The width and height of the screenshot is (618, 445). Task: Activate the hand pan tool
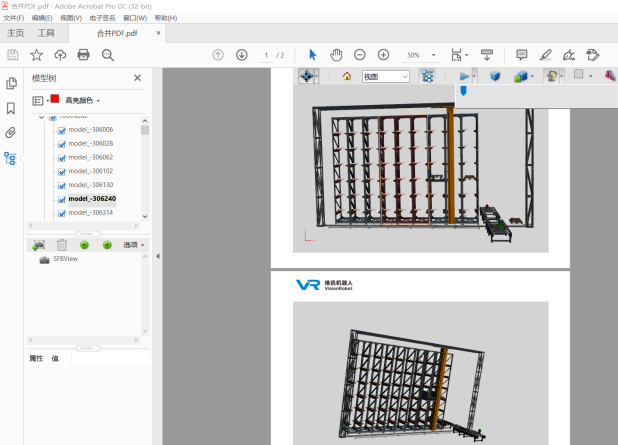336,55
